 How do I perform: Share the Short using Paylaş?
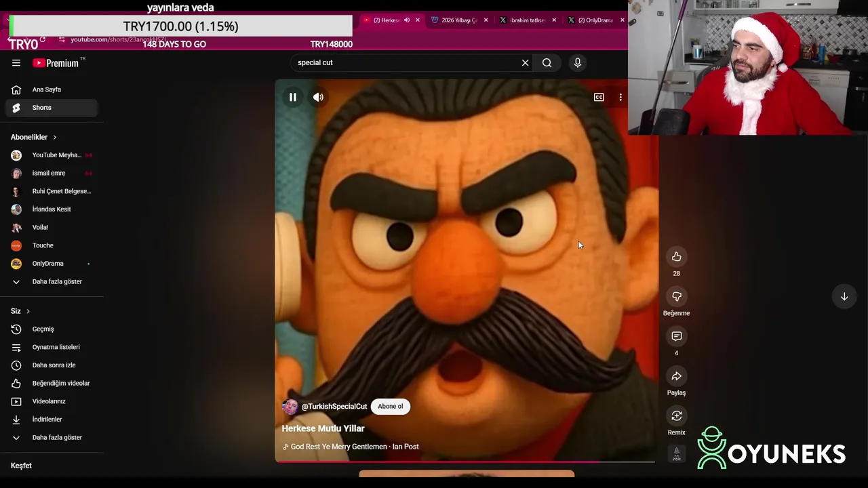(x=676, y=376)
